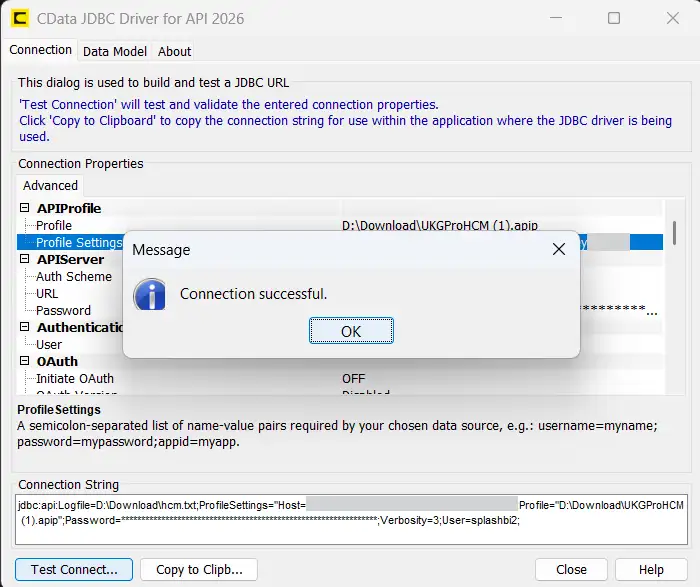The height and width of the screenshot is (587, 700).
Task: Click inside the Connection String text box
Action: click(x=351, y=520)
